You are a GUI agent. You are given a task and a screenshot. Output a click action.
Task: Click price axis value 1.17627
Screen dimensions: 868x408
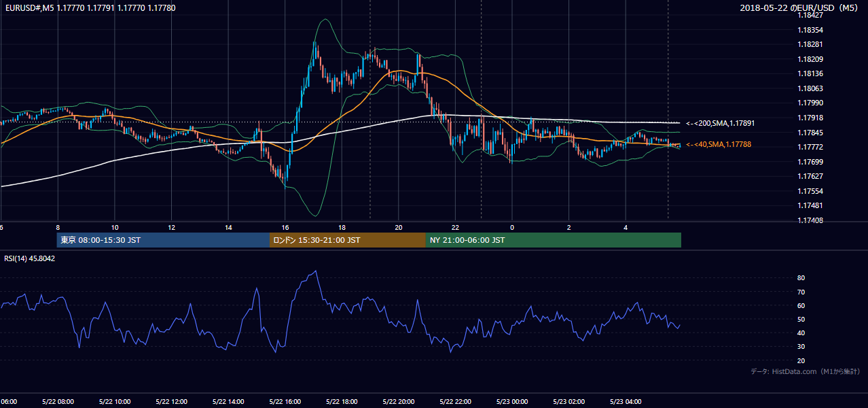pyautogui.click(x=810, y=176)
